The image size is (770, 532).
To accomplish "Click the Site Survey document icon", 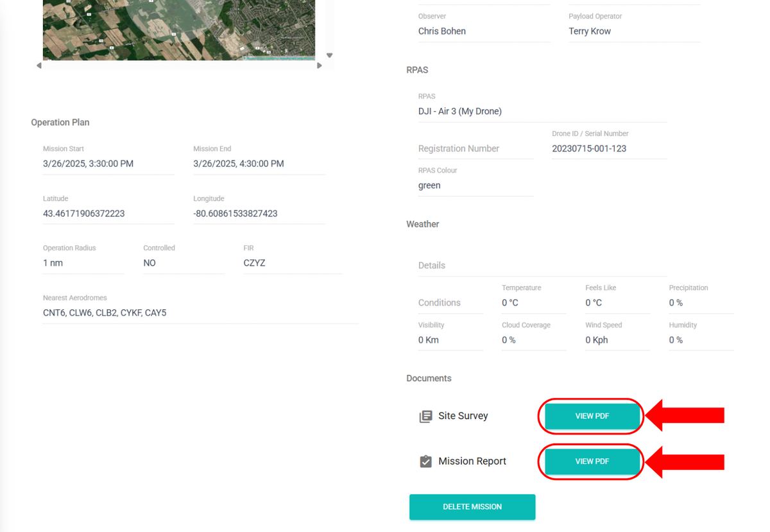I will [425, 416].
